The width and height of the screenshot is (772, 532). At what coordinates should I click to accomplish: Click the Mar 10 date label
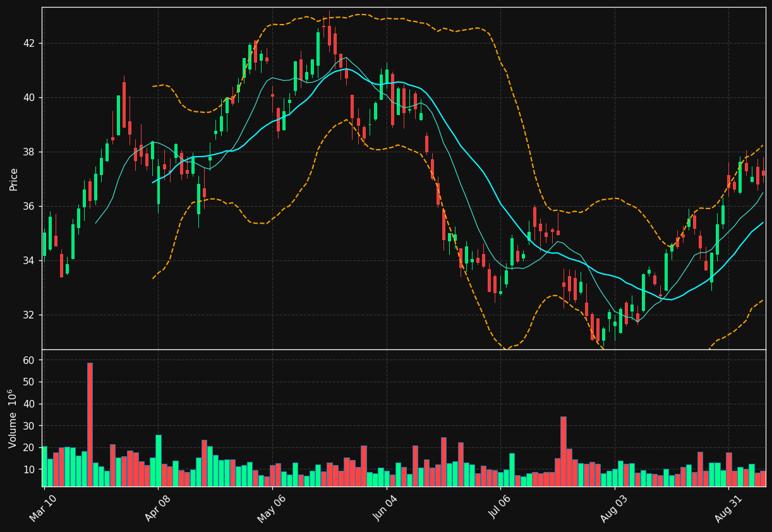point(43,507)
